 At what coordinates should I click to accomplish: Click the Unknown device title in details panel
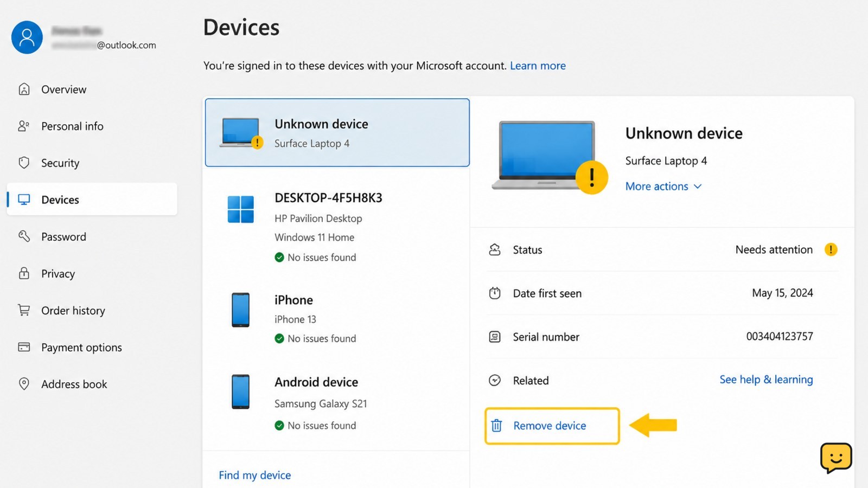click(684, 133)
